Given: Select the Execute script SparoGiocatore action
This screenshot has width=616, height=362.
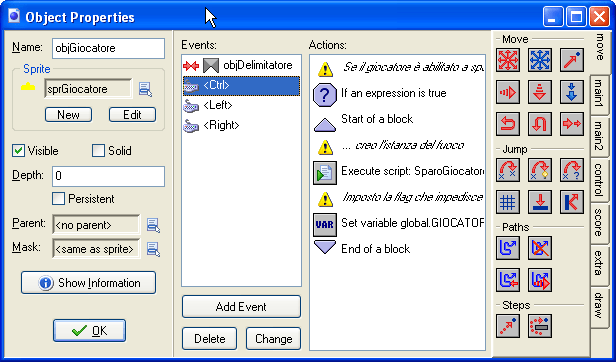Looking at the screenshot, I should click(x=398, y=172).
